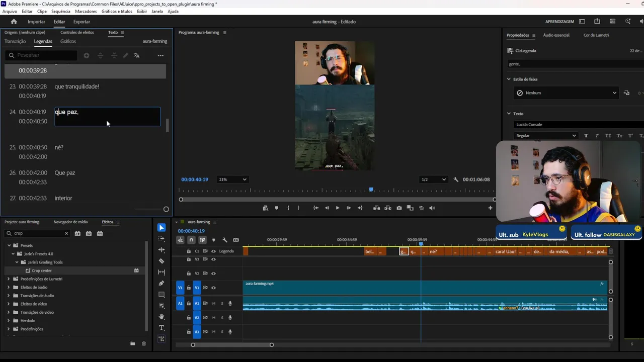Select the Pen tool in timeline toolbar
Screen dimensions: 644x362
coord(162,283)
